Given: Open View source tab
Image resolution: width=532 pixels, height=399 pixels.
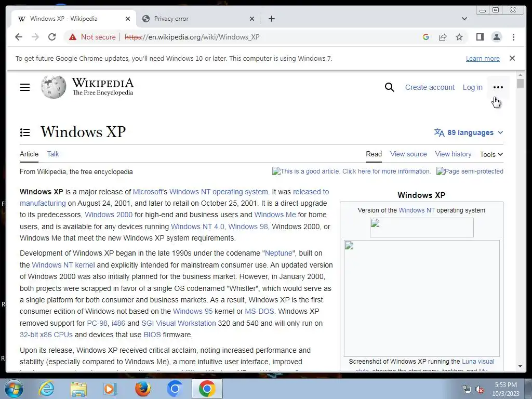Looking at the screenshot, I should (x=408, y=154).
